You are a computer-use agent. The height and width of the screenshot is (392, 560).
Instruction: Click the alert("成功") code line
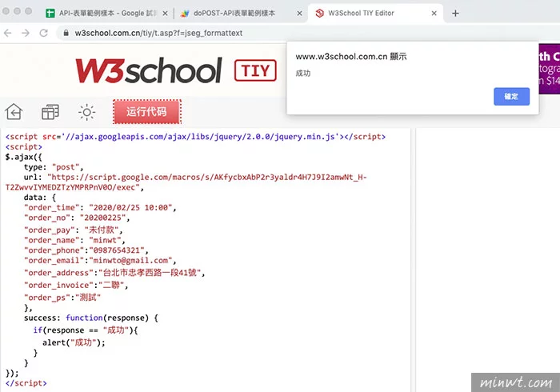coord(74,342)
